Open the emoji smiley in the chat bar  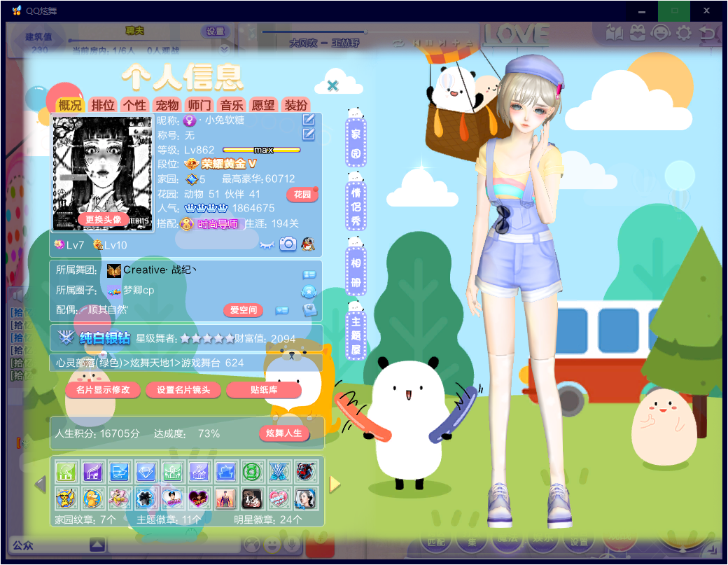273,545
